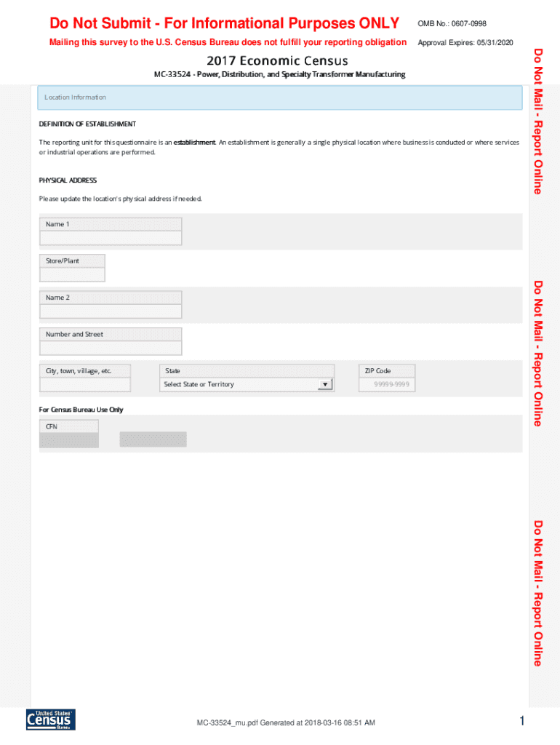The image size is (560, 745).
Task: Click the Name 1 input field
Action: [x=111, y=238]
